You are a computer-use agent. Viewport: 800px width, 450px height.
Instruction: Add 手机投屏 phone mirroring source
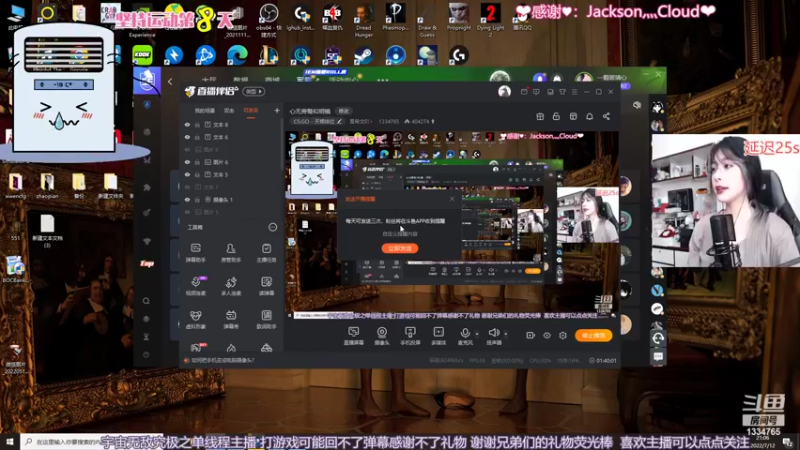pyautogui.click(x=410, y=336)
